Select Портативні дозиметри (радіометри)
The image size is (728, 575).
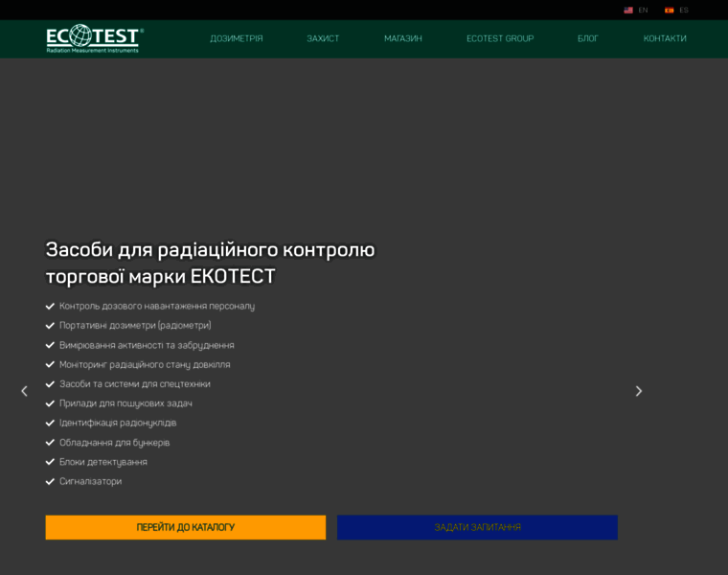point(135,326)
